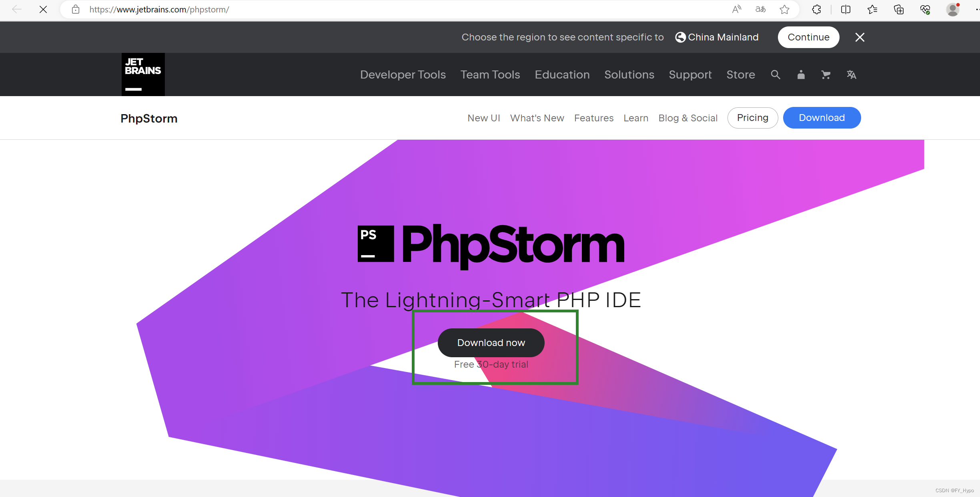Open the Developer Tools menu
This screenshot has width=980, height=497.
coord(403,74)
